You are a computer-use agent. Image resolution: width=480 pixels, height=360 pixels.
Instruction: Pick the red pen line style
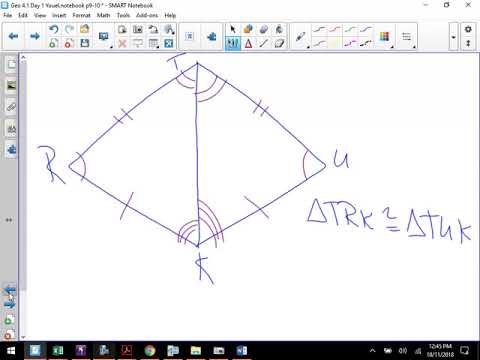(x=335, y=29)
